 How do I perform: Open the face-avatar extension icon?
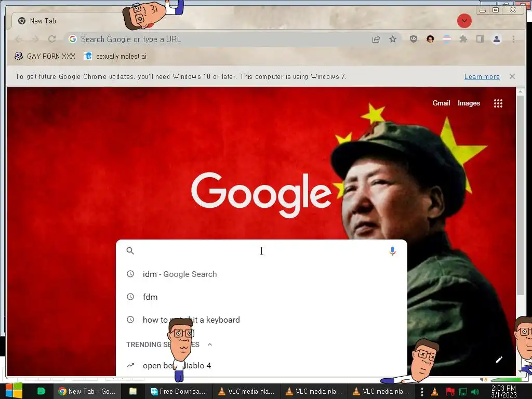430,39
